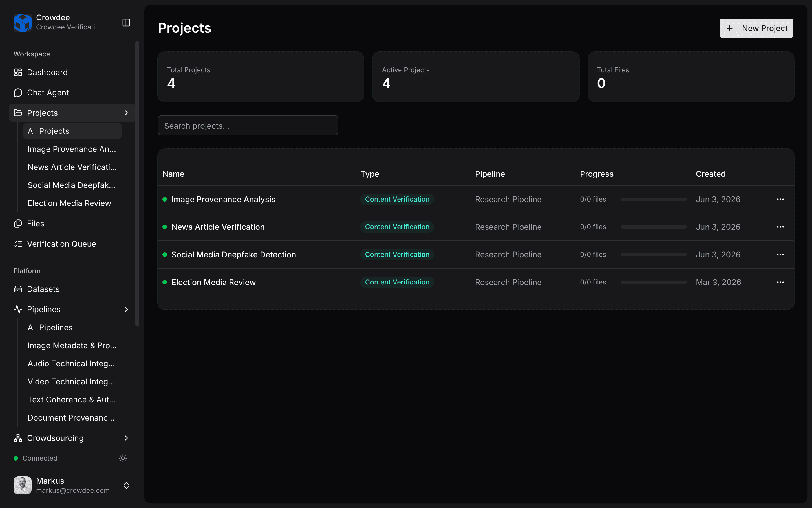Collapse the sidebar with the panel icon
812x508 pixels.
(x=126, y=23)
